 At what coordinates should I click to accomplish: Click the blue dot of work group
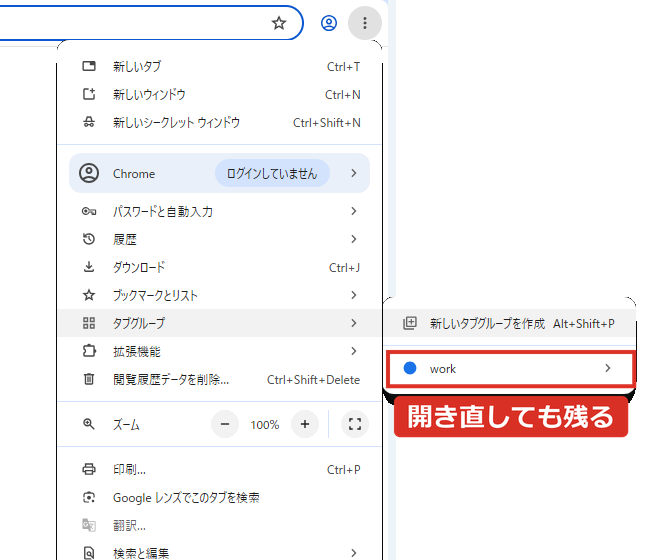click(x=410, y=368)
